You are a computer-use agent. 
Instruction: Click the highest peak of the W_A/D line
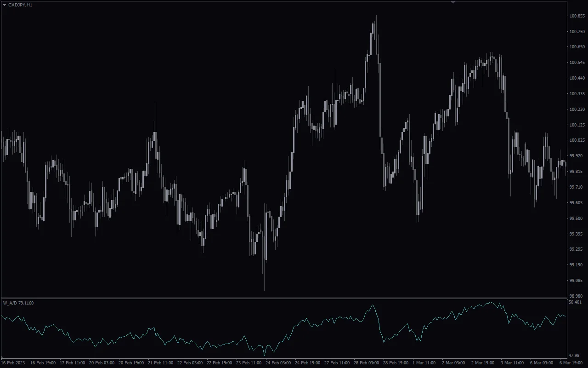491,302
